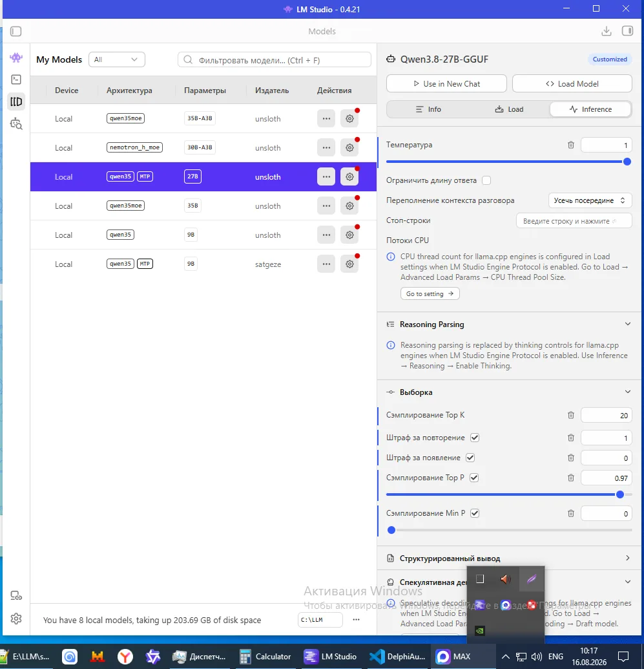Image resolution: width=644 pixels, height=669 pixels.
Task: Toggle Сэмплирование Min P checkbox
Action: click(475, 513)
